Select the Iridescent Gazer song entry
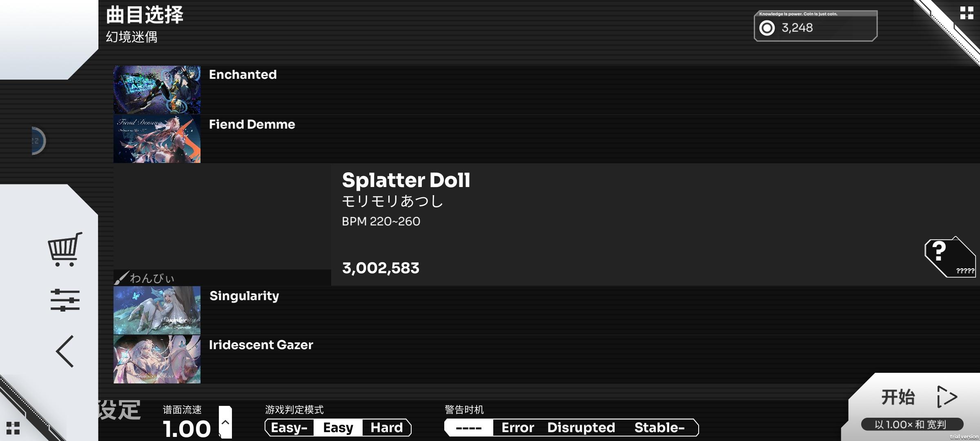Viewport: 980px width, 441px height. point(261,345)
